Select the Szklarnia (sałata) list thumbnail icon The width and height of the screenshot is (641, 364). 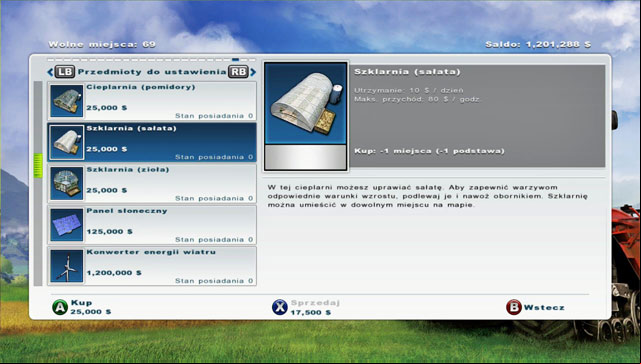click(x=66, y=142)
